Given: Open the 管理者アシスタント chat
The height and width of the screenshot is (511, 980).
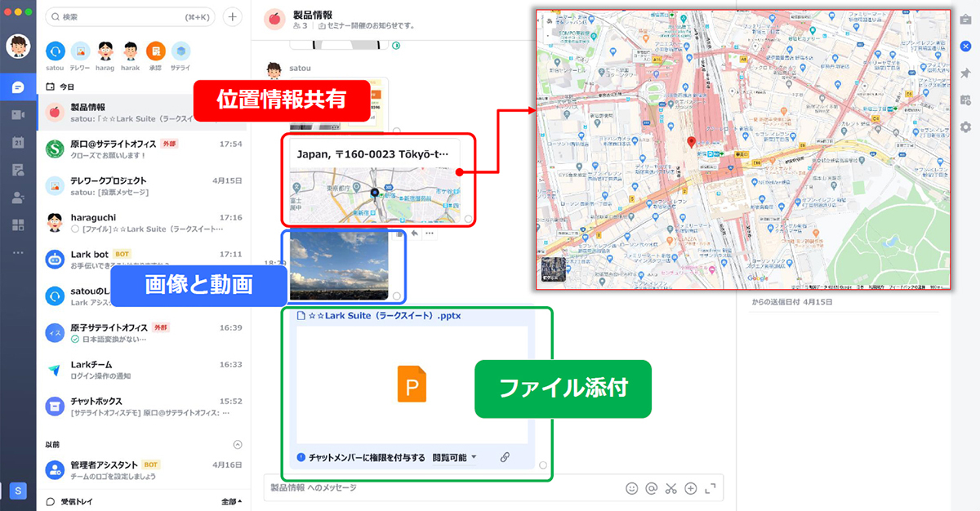Looking at the screenshot, I should (x=142, y=469).
